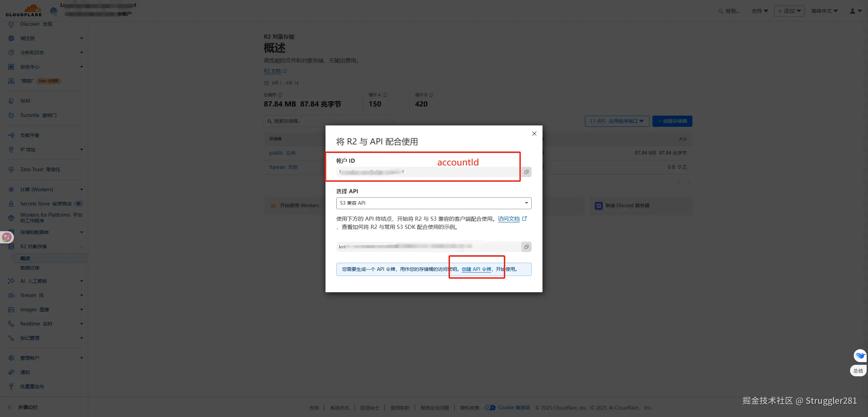This screenshot has height=417, width=868.
Task: Select 数据迁移 under R2 对象存储
Action: tap(30, 268)
